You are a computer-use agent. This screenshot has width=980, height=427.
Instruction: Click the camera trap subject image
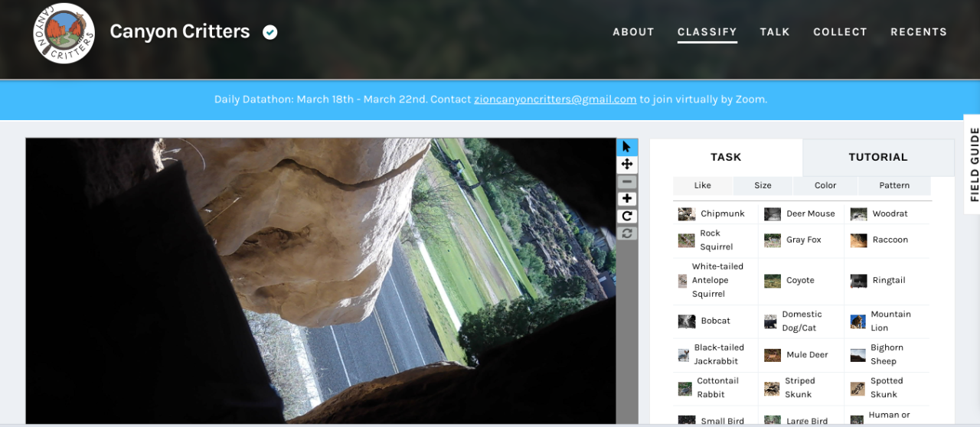click(321, 281)
